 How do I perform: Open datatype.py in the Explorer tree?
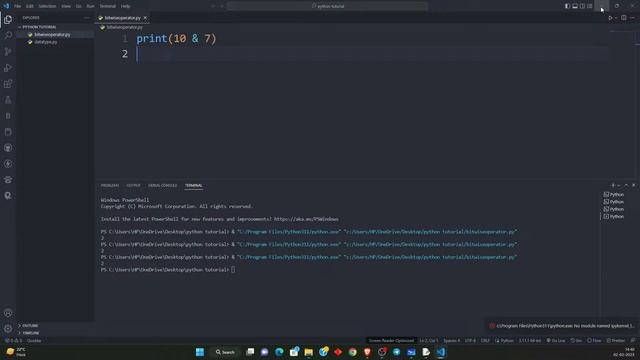click(46, 42)
